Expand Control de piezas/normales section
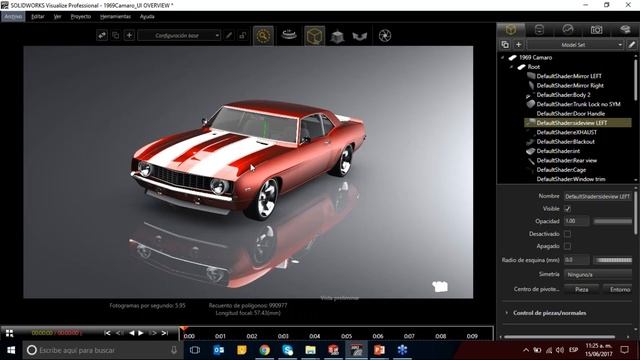 tap(507, 313)
